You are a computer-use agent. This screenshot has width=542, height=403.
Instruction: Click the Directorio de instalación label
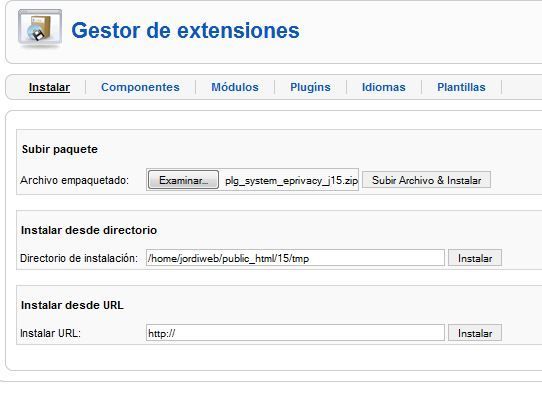[79, 258]
